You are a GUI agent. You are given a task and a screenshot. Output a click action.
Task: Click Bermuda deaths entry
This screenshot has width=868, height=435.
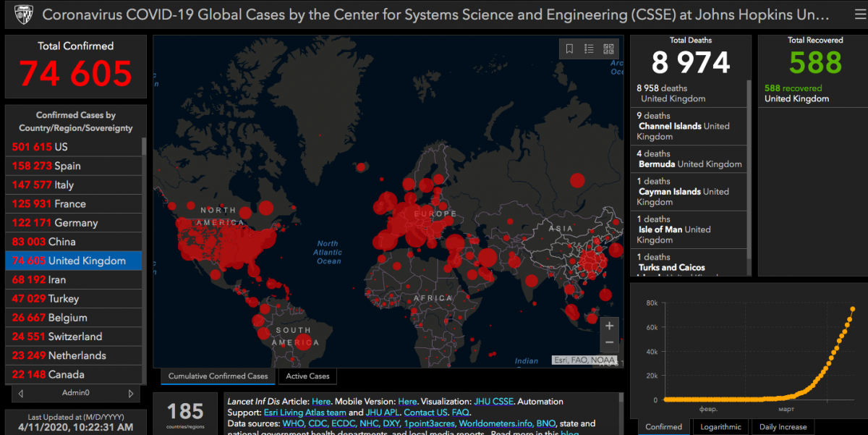688,159
